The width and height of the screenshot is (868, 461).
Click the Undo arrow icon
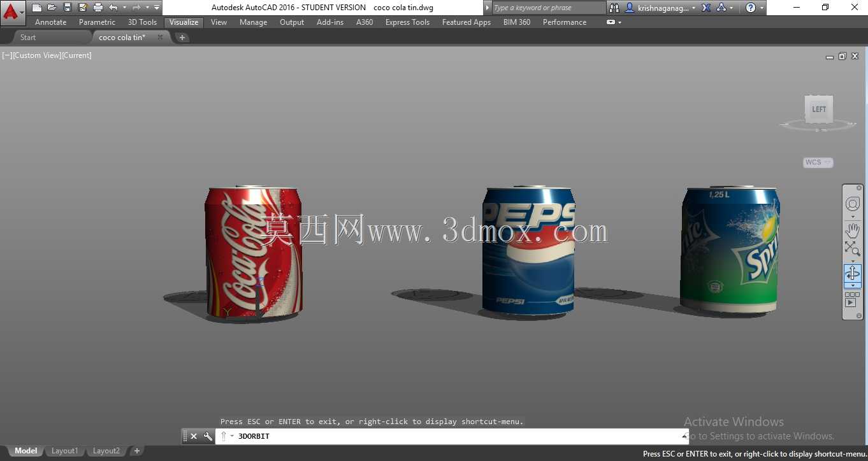pyautogui.click(x=113, y=8)
